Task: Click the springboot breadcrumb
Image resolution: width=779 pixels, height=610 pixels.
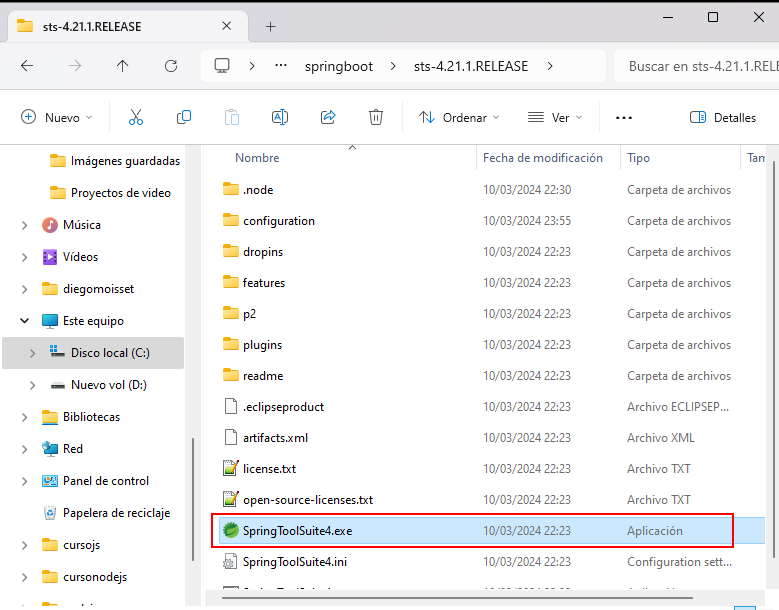Action: (x=339, y=66)
